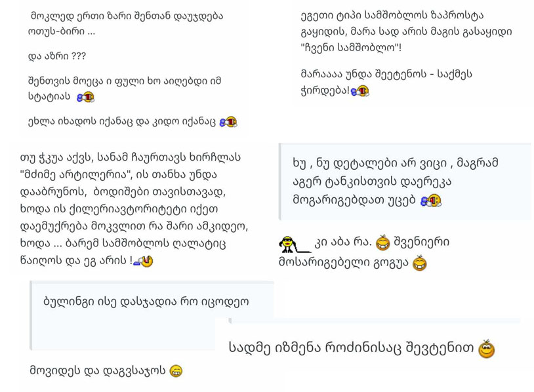Click the text "მოვიდეს და დაგვსაჯოს"

point(98,370)
